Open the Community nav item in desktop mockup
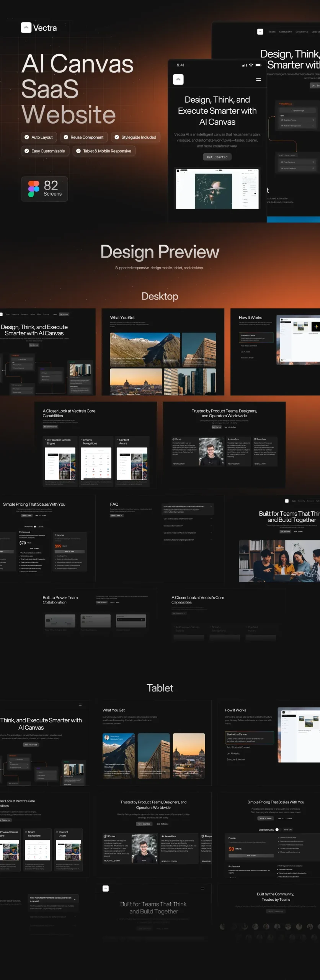 pos(286,32)
